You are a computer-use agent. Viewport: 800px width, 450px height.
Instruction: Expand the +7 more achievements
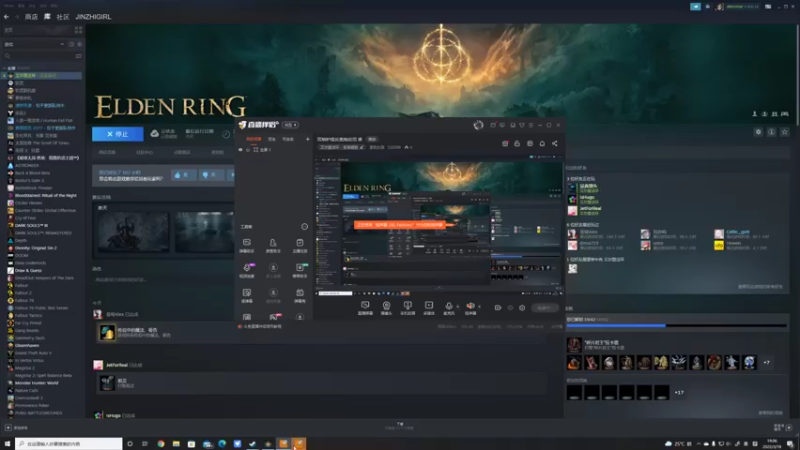pos(766,362)
